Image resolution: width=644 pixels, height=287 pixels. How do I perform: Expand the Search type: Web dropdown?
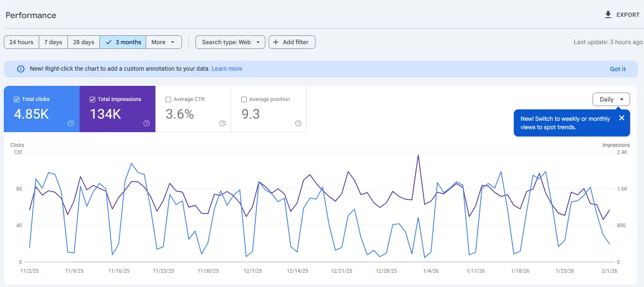coord(230,42)
